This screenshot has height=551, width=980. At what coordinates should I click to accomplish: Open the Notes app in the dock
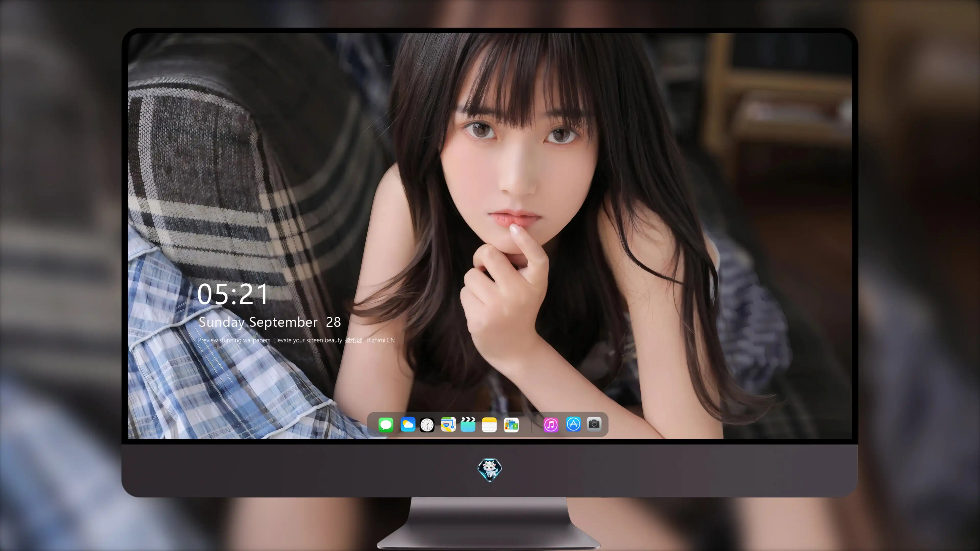pyautogui.click(x=489, y=424)
